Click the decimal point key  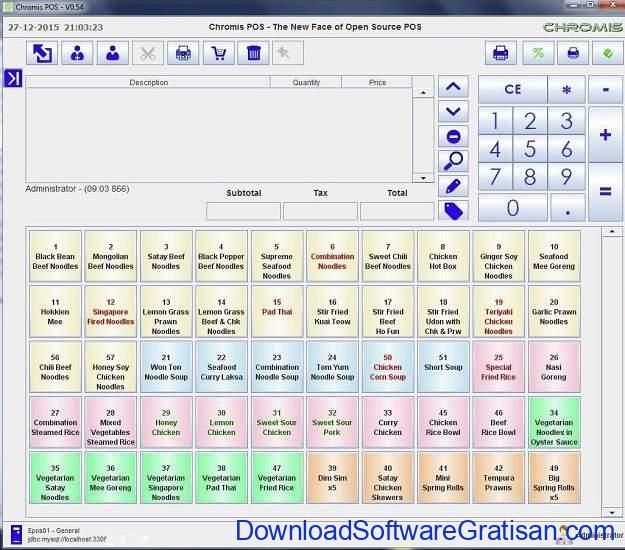[568, 208]
